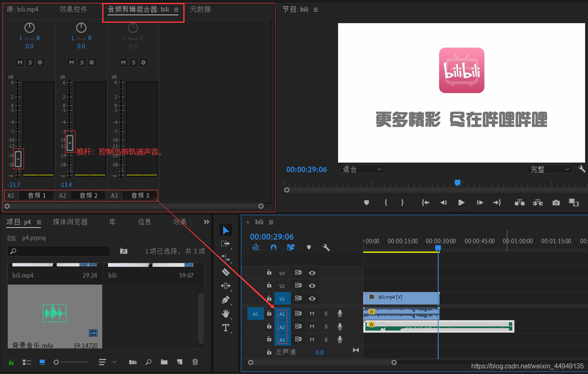Screen dimensions: 588x374
Task: Toggle Linked Selection in timeline
Action: pyautogui.click(x=291, y=247)
